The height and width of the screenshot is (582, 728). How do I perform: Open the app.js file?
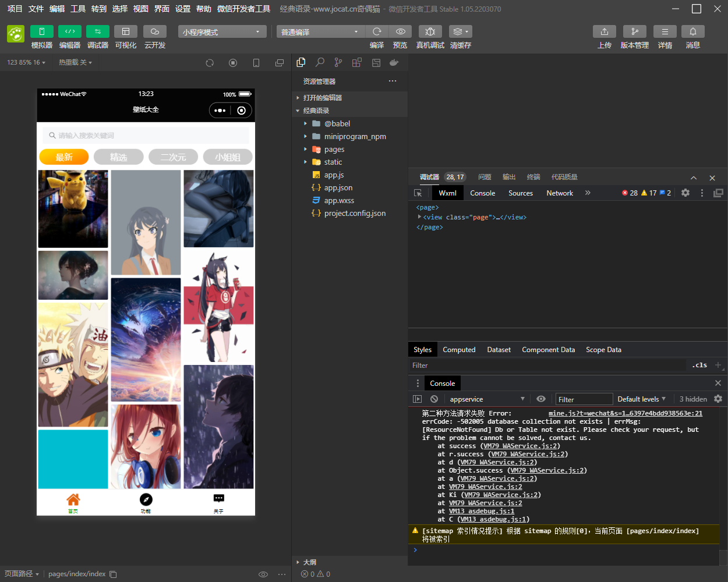coord(349,175)
